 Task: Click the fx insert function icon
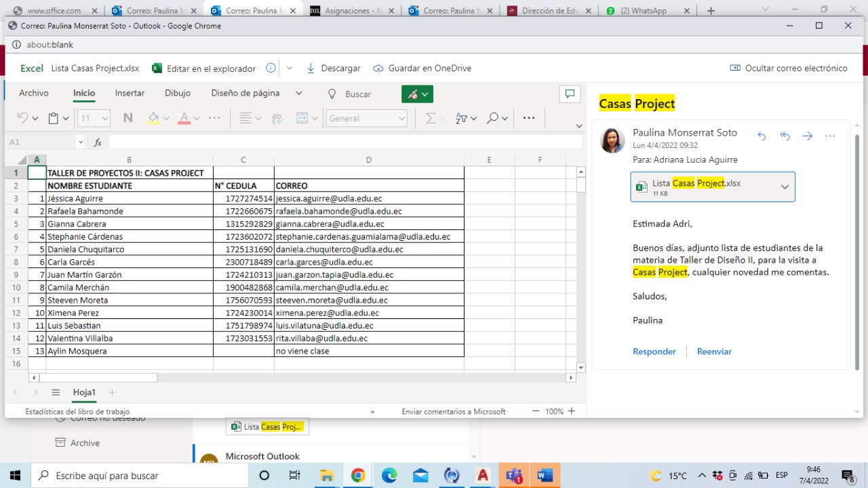point(98,143)
